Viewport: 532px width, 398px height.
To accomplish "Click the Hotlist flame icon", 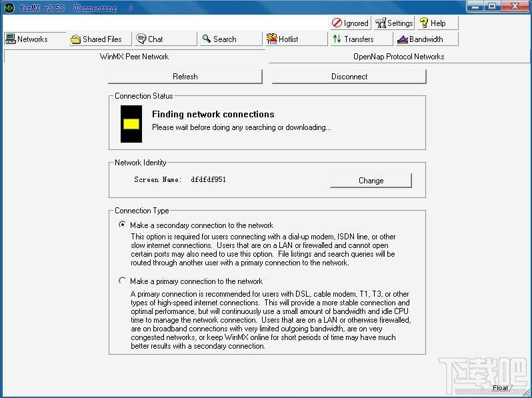I will [x=272, y=39].
